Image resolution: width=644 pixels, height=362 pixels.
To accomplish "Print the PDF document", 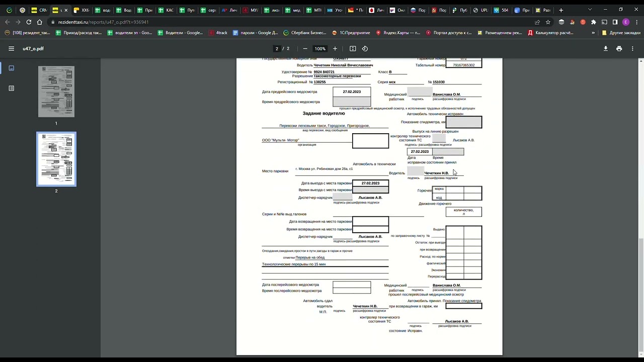I will (x=619, y=49).
